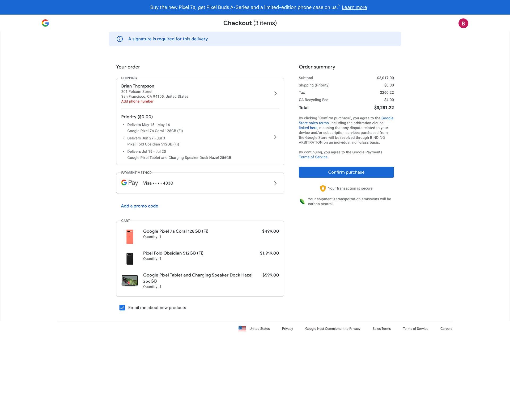The image size is (510, 420).
Task: Click the $599.00 price
Action: (x=270, y=275)
